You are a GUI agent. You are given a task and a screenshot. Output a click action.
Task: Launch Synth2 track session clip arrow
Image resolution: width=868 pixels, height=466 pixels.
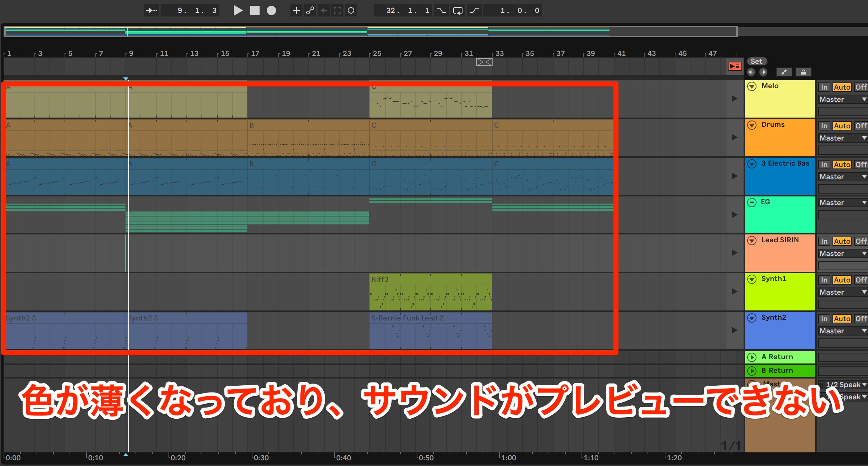coord(735,330)
